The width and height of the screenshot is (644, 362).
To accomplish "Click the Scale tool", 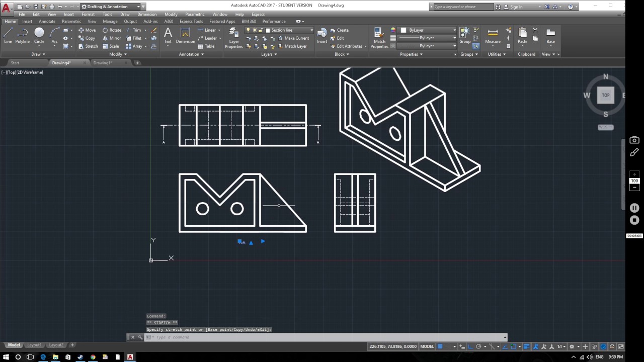I will (111, 46).
